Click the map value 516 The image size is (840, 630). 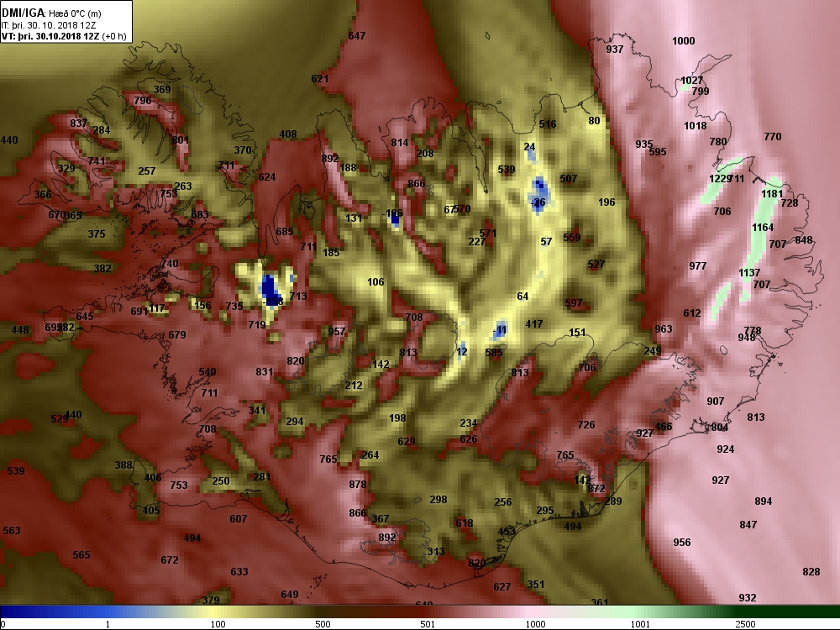point(548,124)
